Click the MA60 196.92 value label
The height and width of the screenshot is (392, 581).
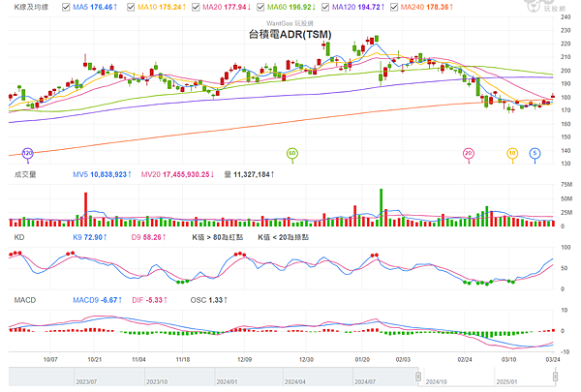point(291,7)
